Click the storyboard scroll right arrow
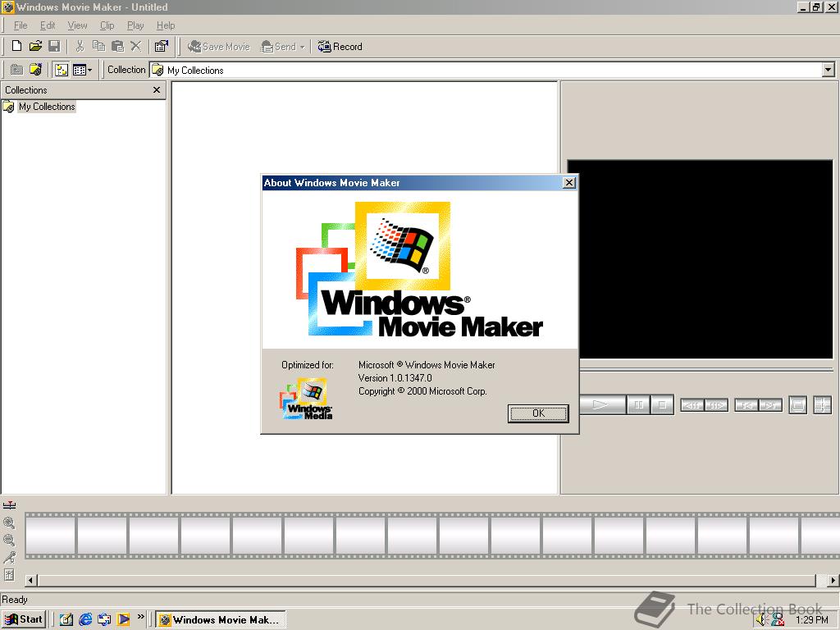The width and height of the screenshot is (840, 630). click(833, 580)
